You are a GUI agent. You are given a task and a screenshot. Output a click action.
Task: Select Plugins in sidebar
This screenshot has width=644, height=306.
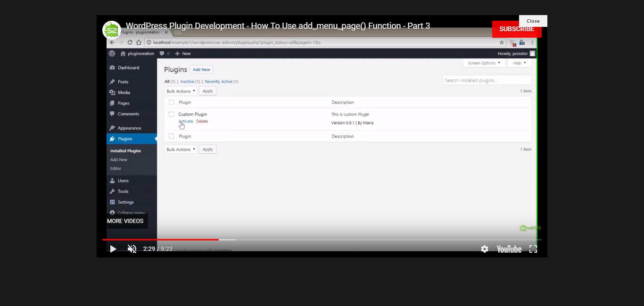point(132,139)
